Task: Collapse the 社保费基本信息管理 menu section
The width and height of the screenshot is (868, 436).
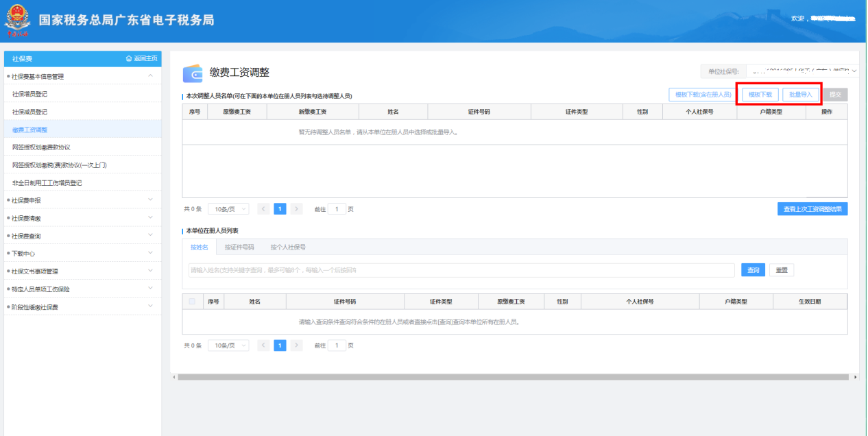Action: pos(150,76)
